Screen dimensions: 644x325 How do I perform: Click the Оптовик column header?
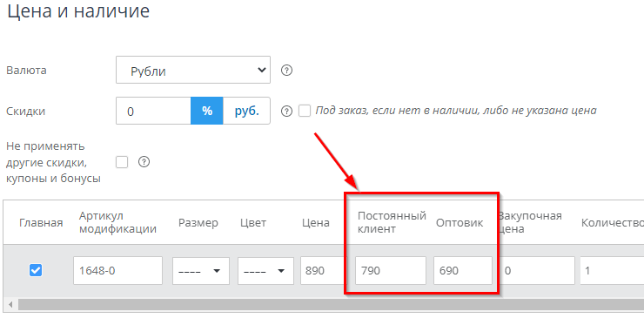click(x=460, y=222)
